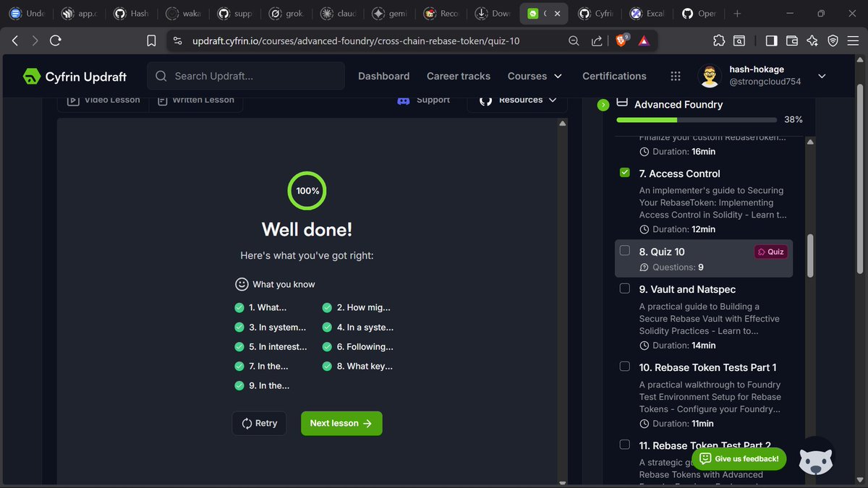Expand the Courses dropdown in navigation
Viewport: 868px width, 488px height.
tap(535, 76)
